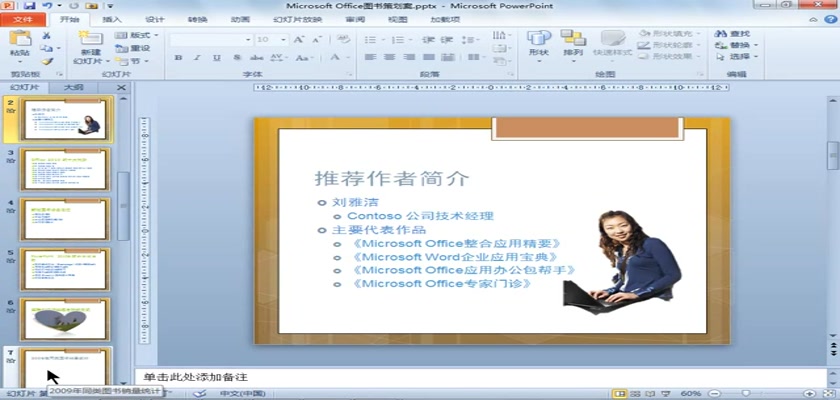Select the Format Painter brush icon
The image size is (840, 400).
(47, 61)
